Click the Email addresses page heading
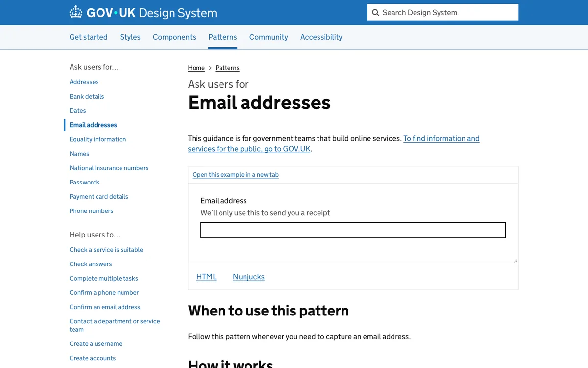Image resolution: width=588 pixels, height=368 pixels. click(259, 103)
